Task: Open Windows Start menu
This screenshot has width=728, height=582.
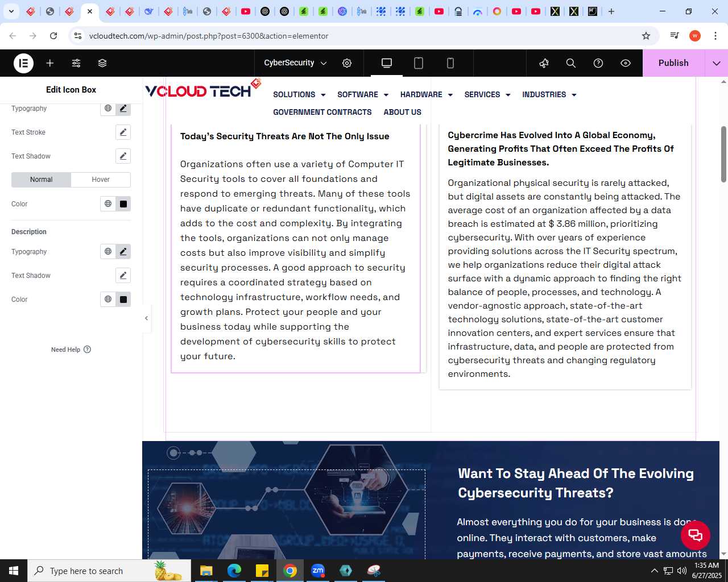Action: pos(14,571)
